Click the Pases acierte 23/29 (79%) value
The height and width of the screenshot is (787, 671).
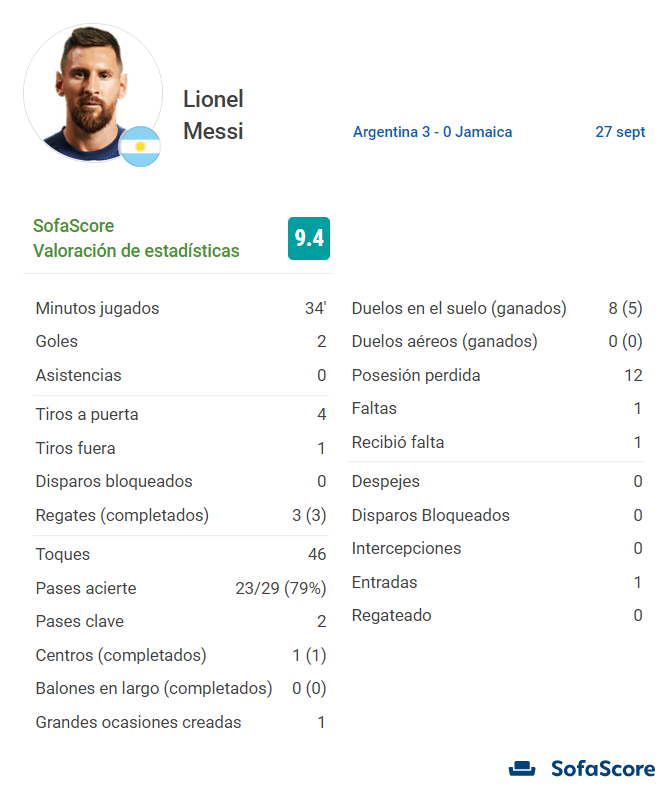tap(281, 588)
